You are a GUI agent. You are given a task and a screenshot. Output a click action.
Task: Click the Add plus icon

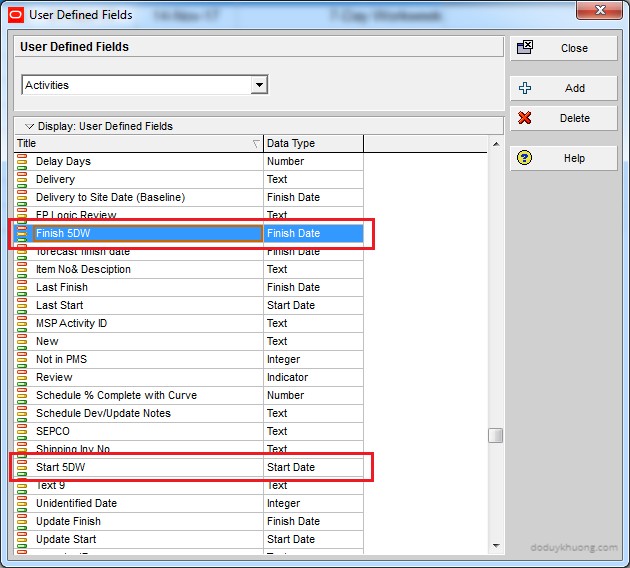point(525,88)
